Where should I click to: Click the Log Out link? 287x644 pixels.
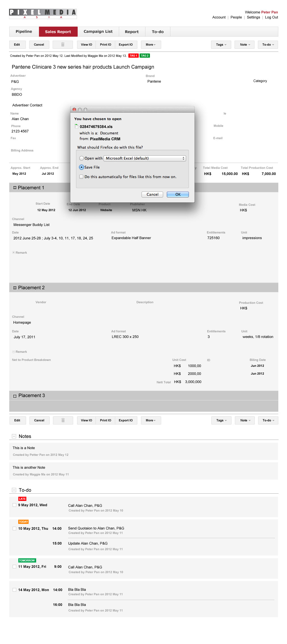(272, 17)
